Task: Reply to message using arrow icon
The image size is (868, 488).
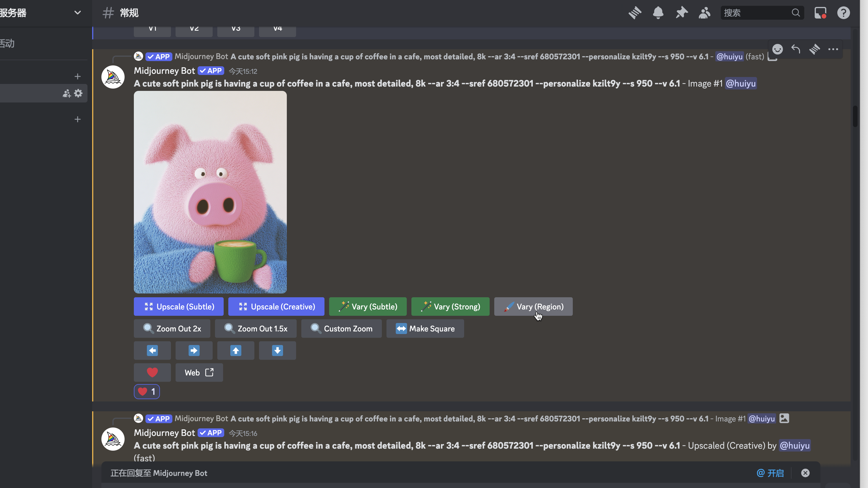Action: pos(796,49)
